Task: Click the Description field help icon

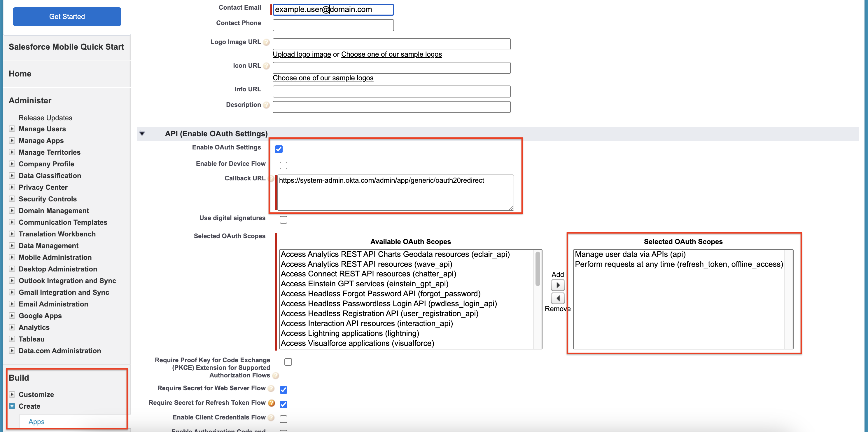Action: 266,105
